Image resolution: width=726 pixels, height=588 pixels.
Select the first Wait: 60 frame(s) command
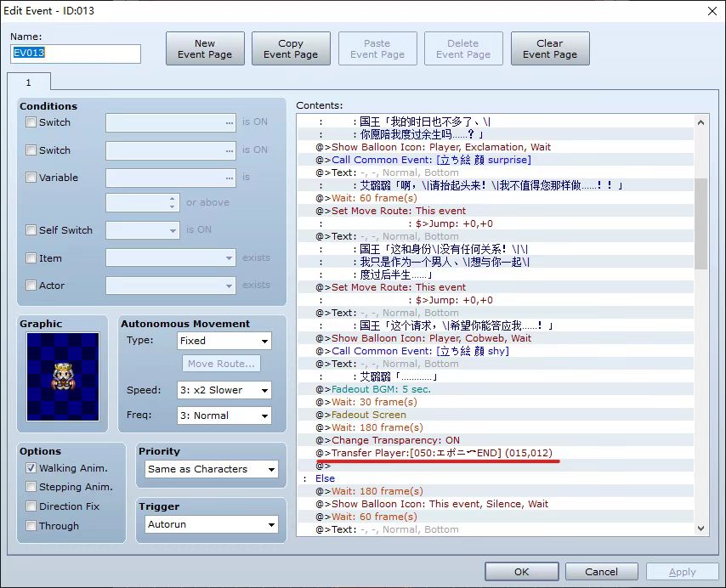click(x=496, y=198)
